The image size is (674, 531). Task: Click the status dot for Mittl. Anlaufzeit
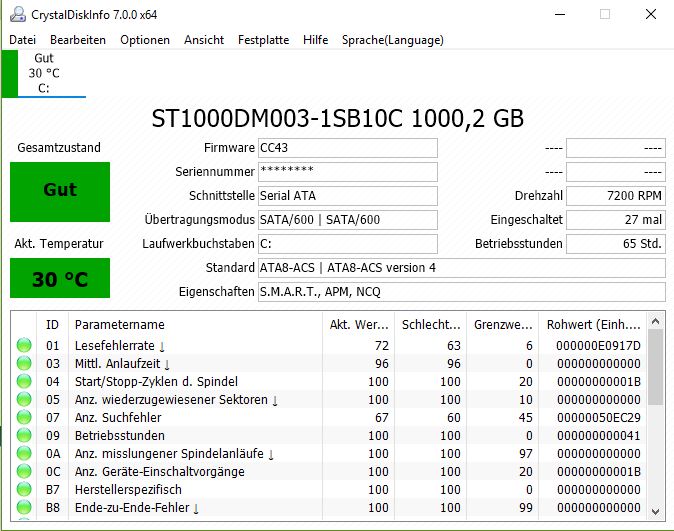pos(24,363)
